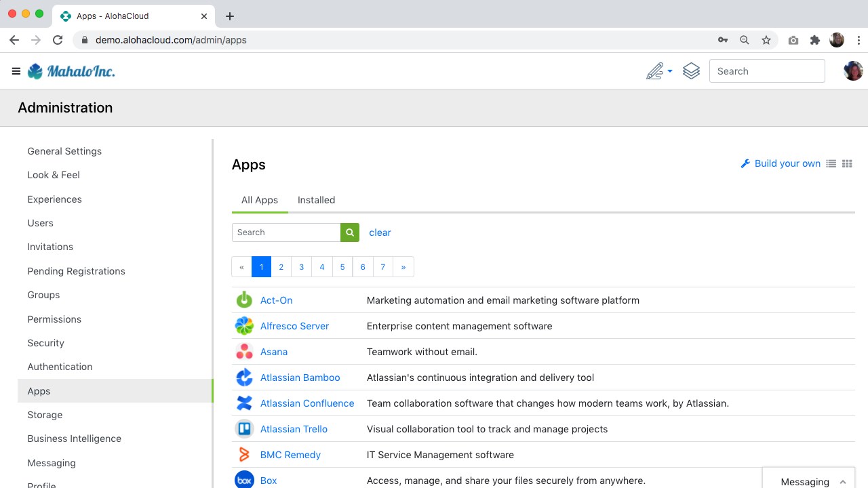The width and height of the screenshot is (868, 488).
Task: Click the previous page arrow
Action: click(241, 267)
